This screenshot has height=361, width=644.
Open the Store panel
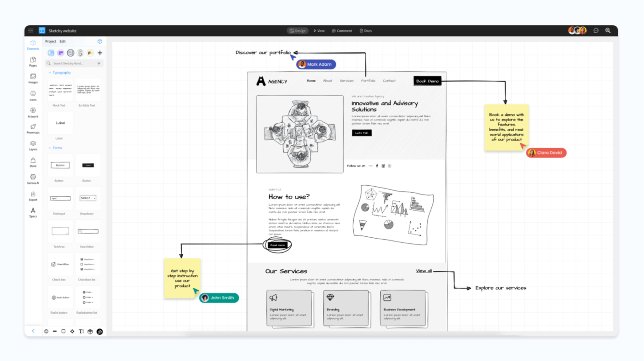(33, 162)
